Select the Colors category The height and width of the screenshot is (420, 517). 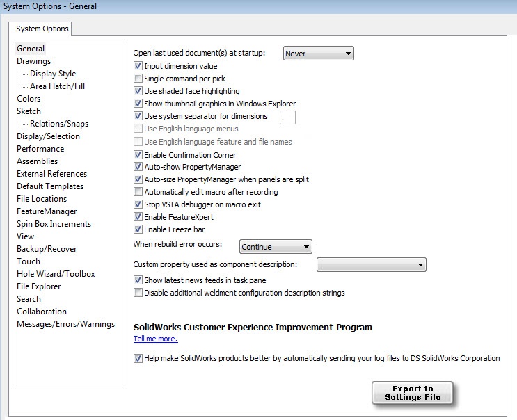[29, 99]
